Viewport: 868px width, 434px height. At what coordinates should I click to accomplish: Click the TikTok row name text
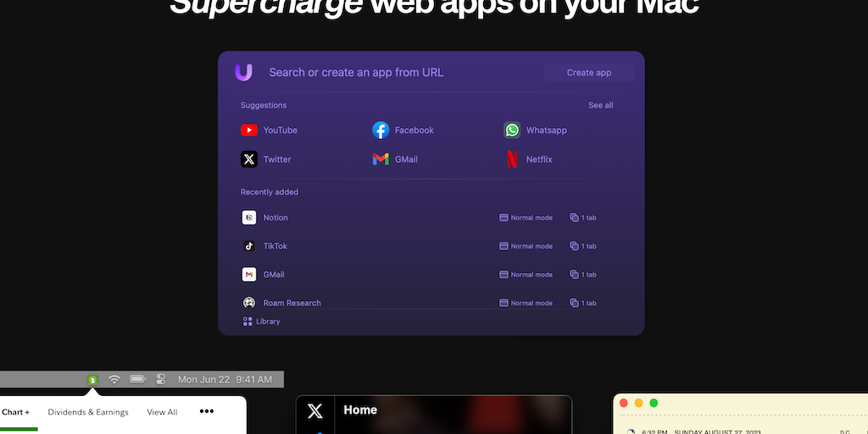pos(275,246)
